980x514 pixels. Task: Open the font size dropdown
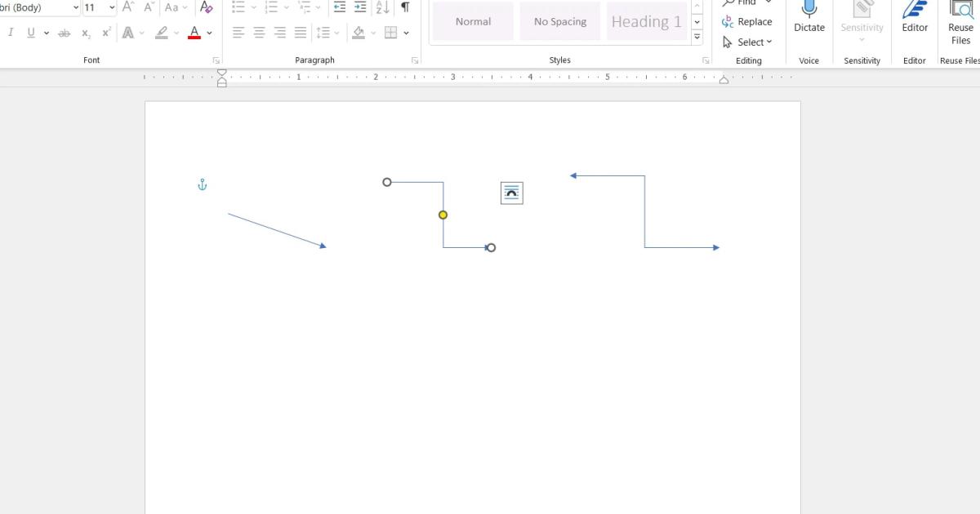(x=112, y=7)
